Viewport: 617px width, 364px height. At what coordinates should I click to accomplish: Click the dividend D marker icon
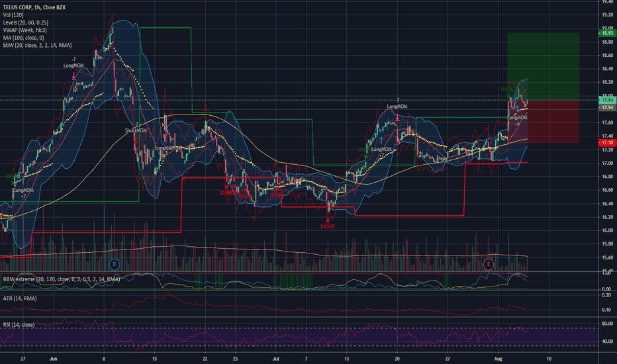click(114, 264)
